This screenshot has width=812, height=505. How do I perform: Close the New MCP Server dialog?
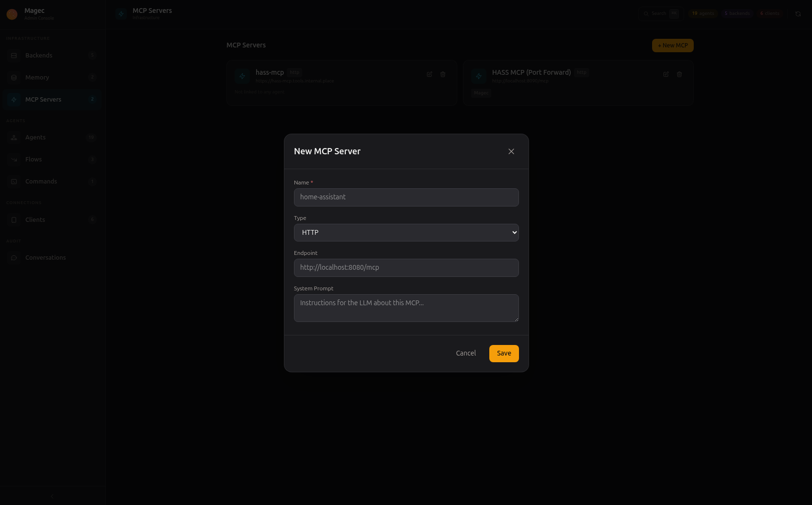[x=511, y=151]
